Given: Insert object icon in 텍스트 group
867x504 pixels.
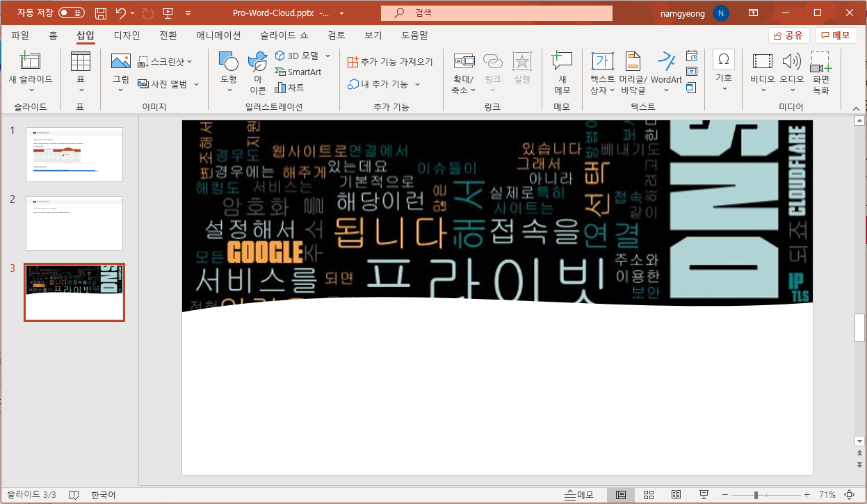Looking at the screenshot, I should (x=691, y=88).
